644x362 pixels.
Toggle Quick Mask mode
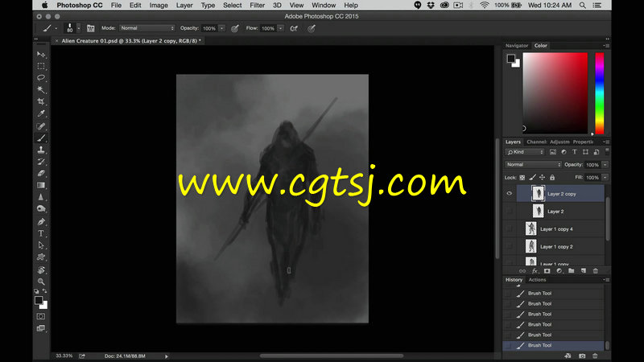pyautogui.click(x=41, y=316)
